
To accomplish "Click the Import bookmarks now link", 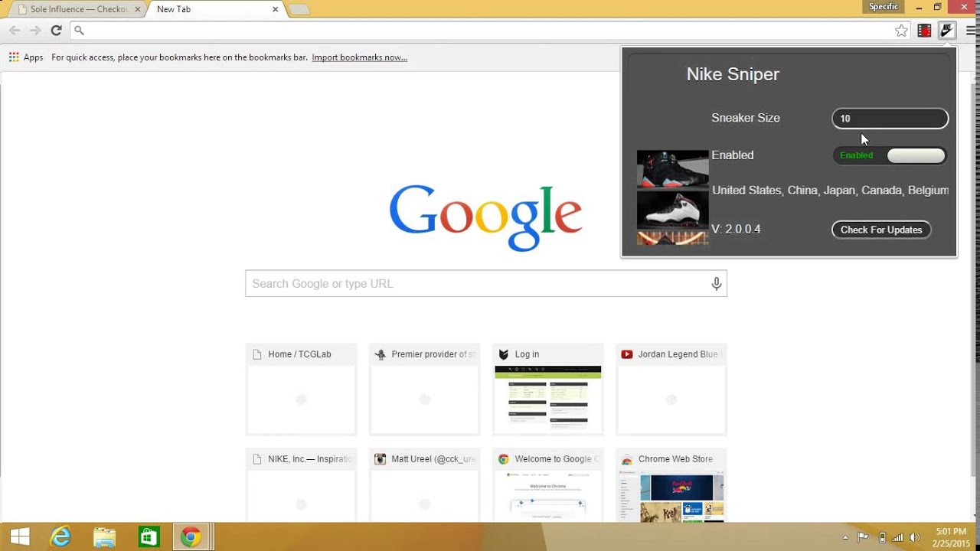I will coord(359,57).
